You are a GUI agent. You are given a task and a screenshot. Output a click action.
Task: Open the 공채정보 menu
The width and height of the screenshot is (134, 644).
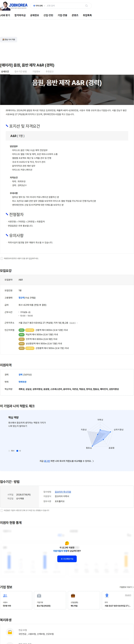(x=35, y=15)
